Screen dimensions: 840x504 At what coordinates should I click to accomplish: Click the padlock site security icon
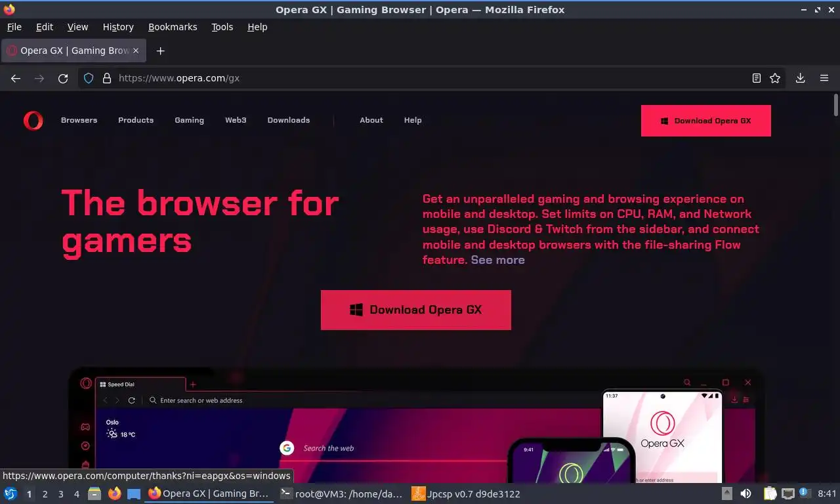(107, 78)
